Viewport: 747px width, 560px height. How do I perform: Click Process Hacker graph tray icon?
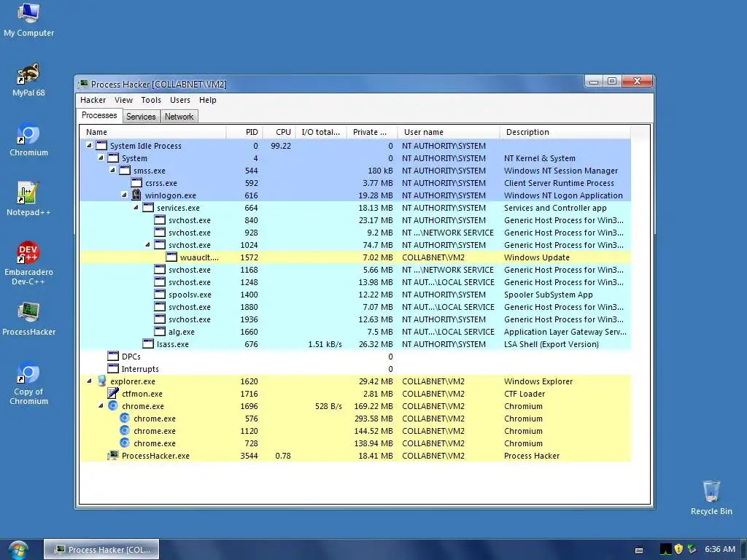tap(665, 549)
